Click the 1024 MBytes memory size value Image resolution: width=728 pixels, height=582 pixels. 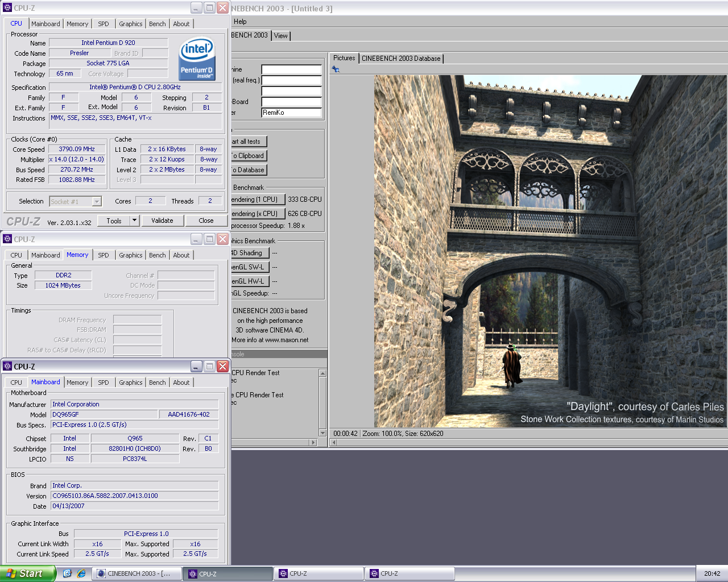[x=63, y=285]
